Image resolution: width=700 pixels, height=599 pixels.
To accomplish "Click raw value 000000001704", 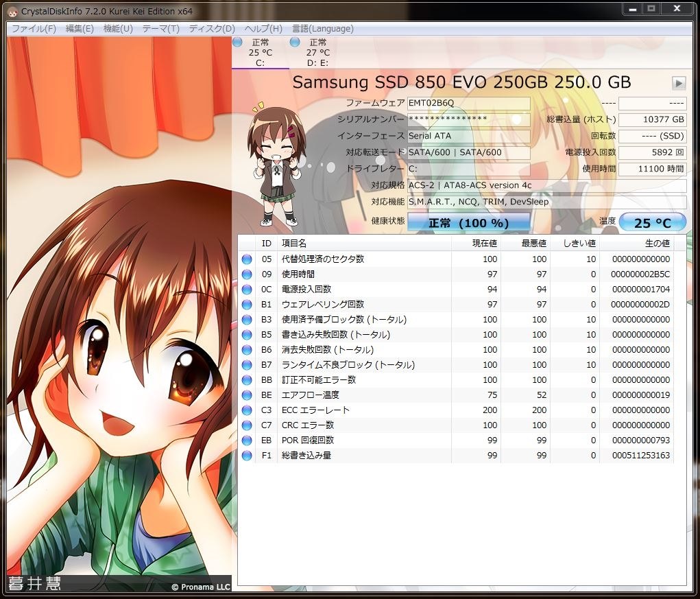I will 641,290.
